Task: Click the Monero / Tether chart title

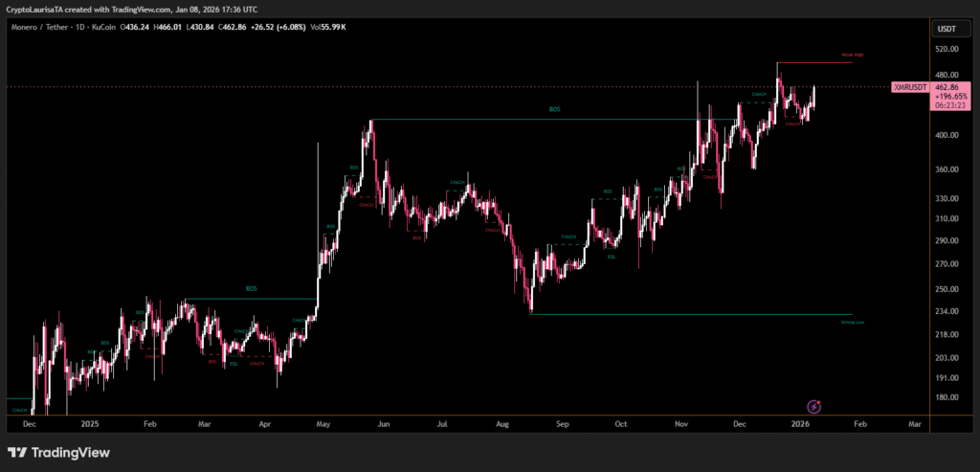Action: (49, 27)
